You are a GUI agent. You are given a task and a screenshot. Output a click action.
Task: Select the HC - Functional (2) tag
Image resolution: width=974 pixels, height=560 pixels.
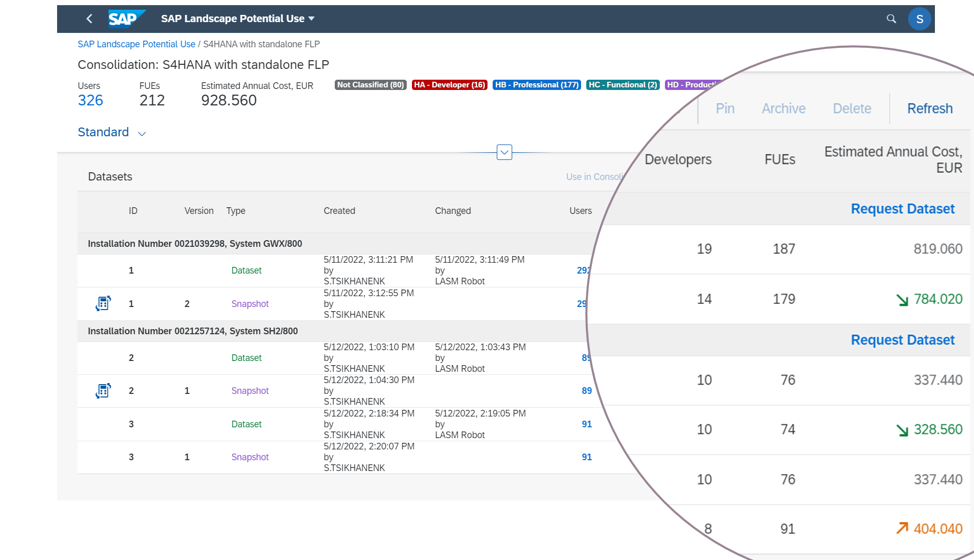(623, 85)
